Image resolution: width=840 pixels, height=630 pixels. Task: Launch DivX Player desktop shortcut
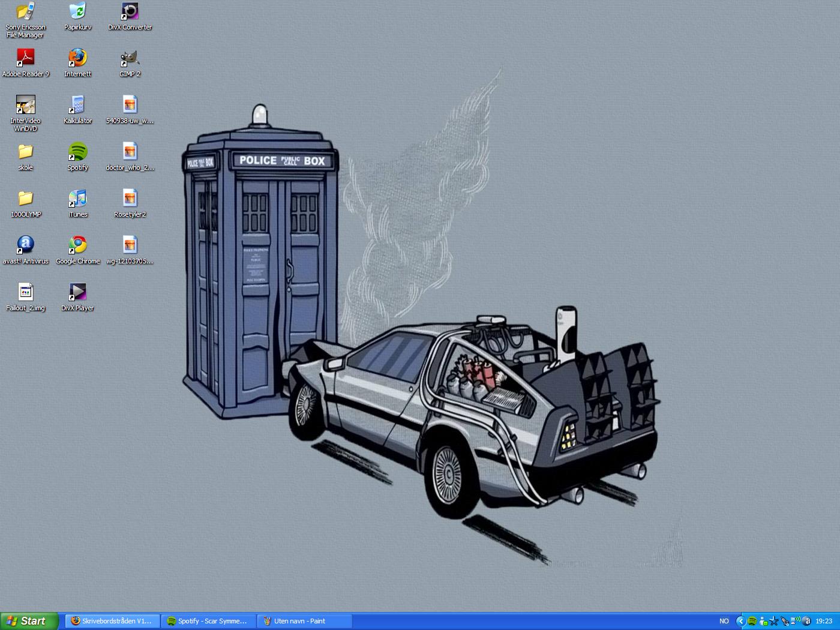[77, 298]
